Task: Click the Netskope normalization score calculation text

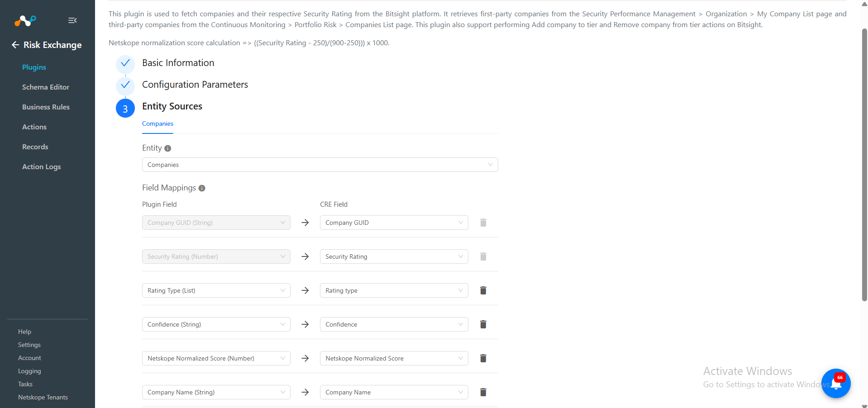Action: point(249,43)
